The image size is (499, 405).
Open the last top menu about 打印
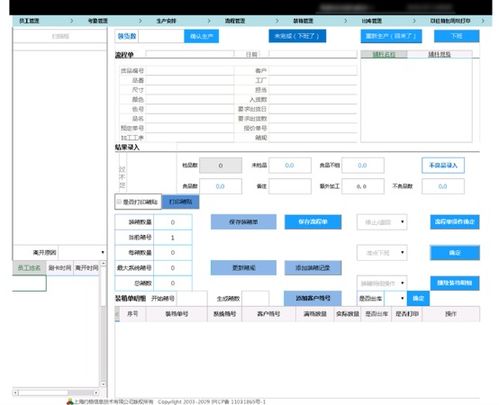(x=450, y=21)
